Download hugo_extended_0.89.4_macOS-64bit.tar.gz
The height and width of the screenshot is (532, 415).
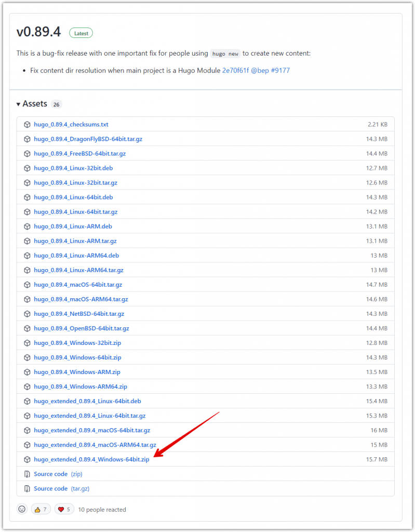(x=92, y=431)
